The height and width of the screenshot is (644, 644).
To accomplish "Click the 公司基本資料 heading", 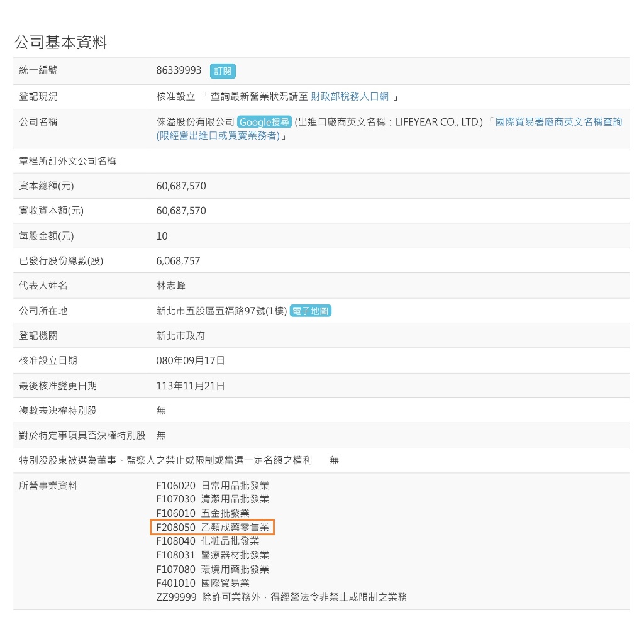I will tap(60, 42).
